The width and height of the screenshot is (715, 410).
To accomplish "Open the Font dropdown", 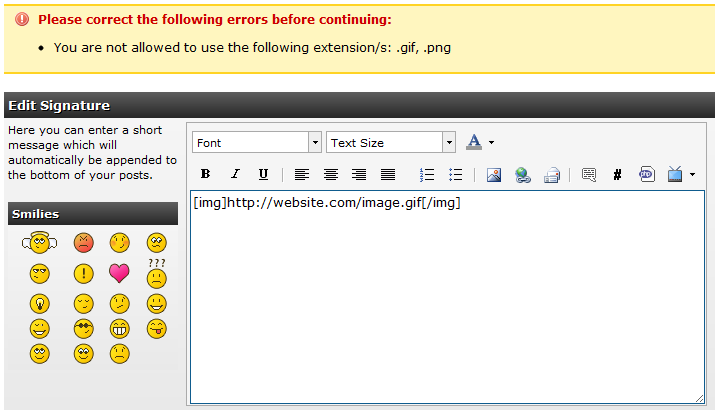I will point(257,142).
